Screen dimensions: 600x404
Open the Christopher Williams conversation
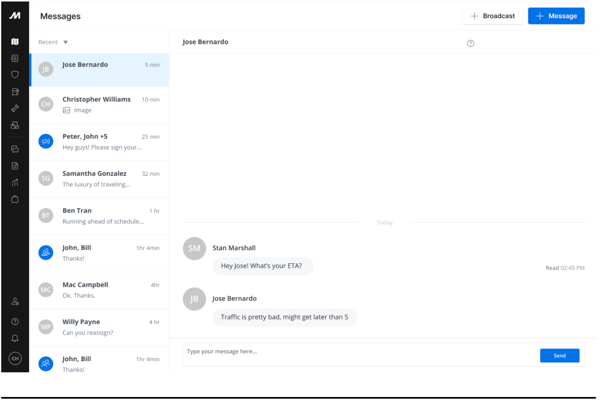coord(99,105)
